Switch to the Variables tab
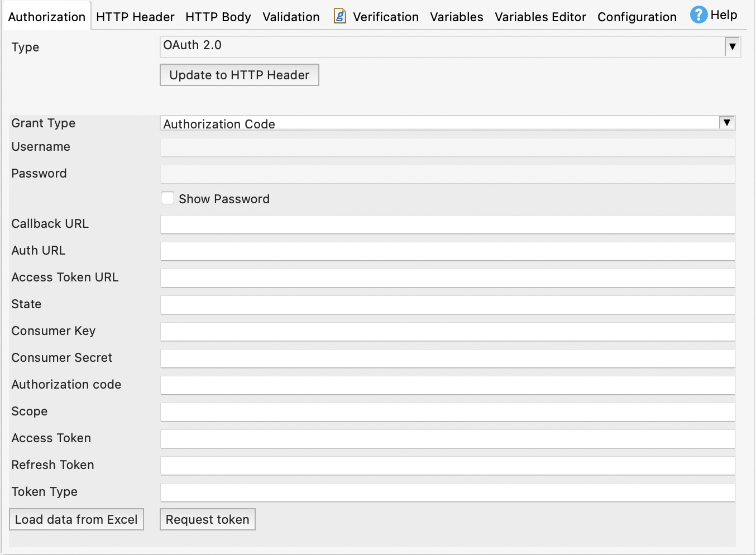The height and width of the screenshot is (555, 756). [x=456, y=17]
